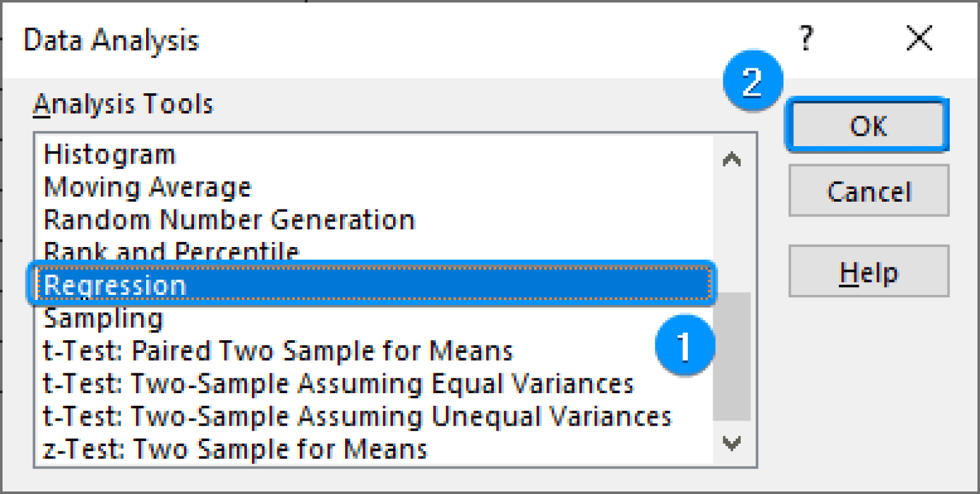Choose the Moving Average tool
Screen dimensions: 980x494
[x=147, y=186]
